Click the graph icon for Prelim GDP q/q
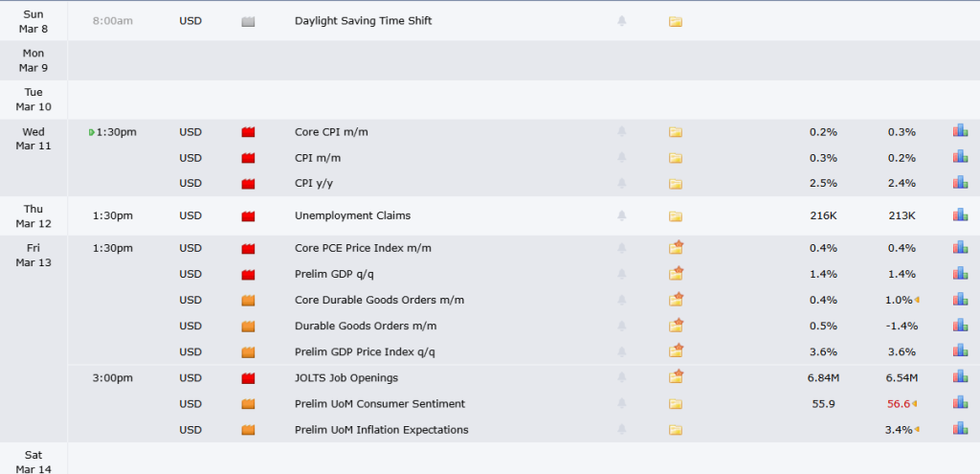The height and width of the screenshot is (474, 980). (x=960, y=274)
